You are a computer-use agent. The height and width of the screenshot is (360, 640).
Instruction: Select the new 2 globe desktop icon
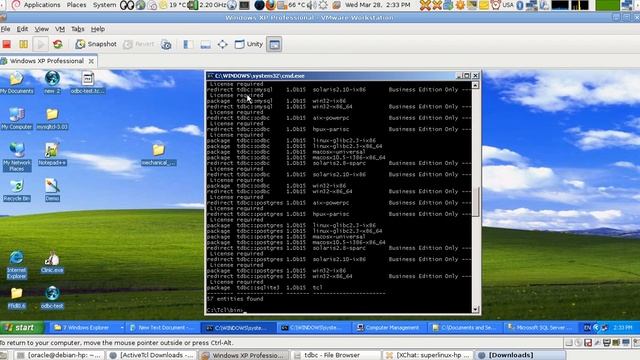[52, 82]
